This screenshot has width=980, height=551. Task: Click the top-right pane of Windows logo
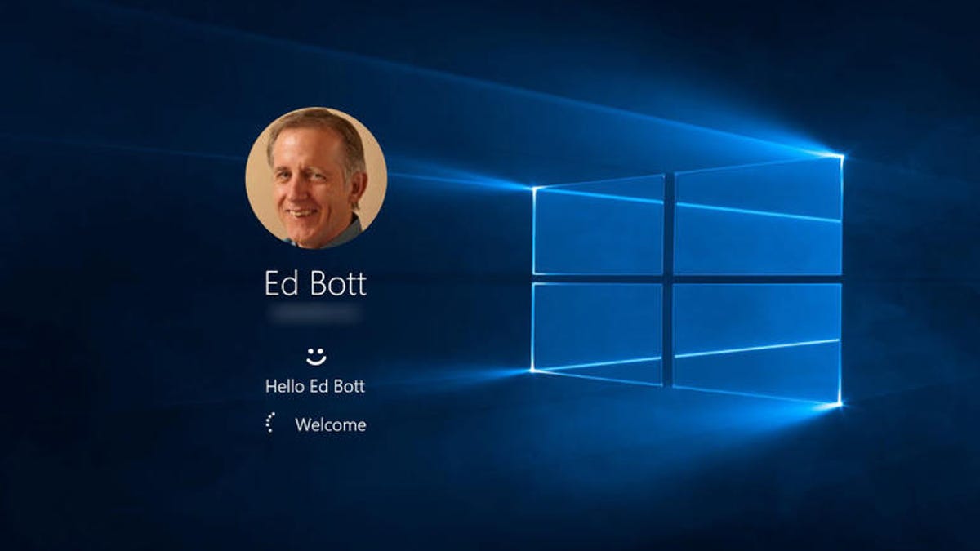(757, 216)
